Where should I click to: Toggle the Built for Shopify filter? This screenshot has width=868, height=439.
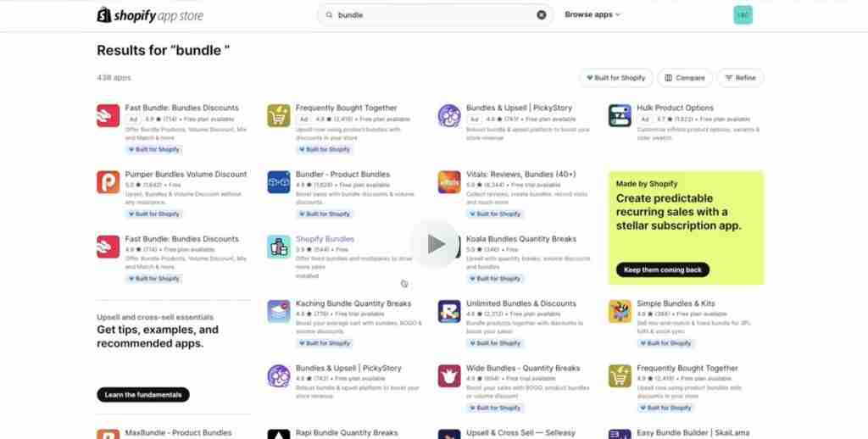click(616, 78)
